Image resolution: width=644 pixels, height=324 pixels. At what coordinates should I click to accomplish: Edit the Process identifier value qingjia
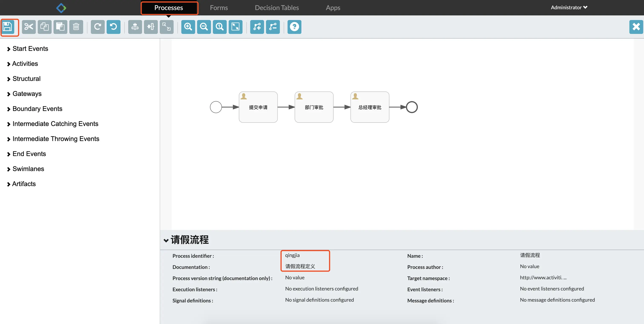point(292,255)
